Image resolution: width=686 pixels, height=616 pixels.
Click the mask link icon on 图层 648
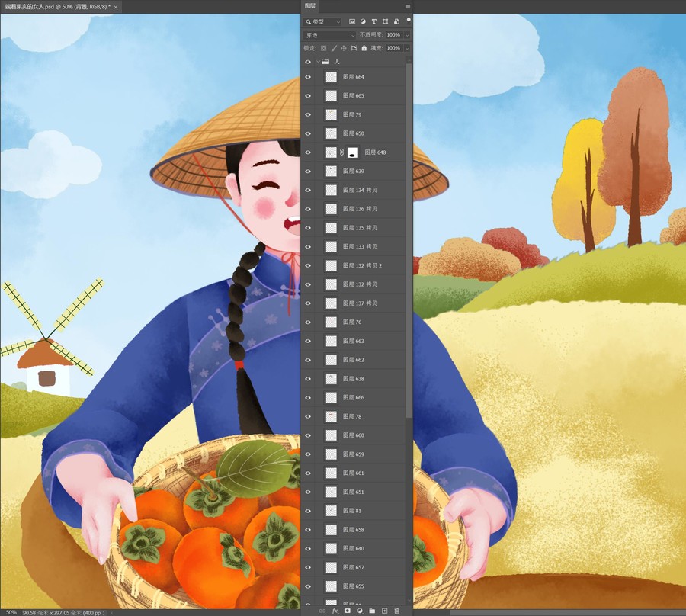(x=341, y=152)
